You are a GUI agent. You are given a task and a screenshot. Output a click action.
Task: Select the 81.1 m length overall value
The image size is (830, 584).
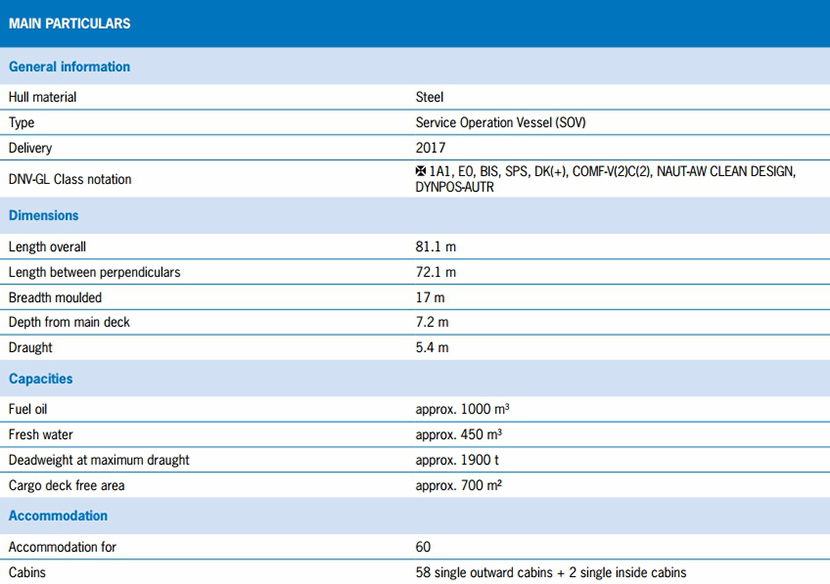point(436,246)
